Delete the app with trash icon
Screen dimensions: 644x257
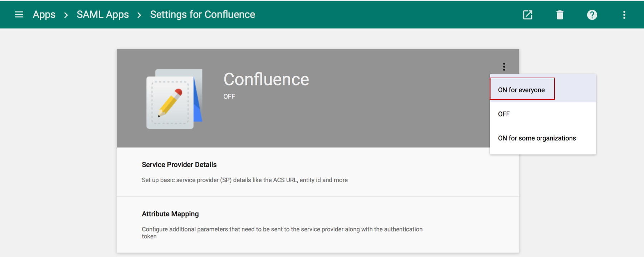coord(560,15)
